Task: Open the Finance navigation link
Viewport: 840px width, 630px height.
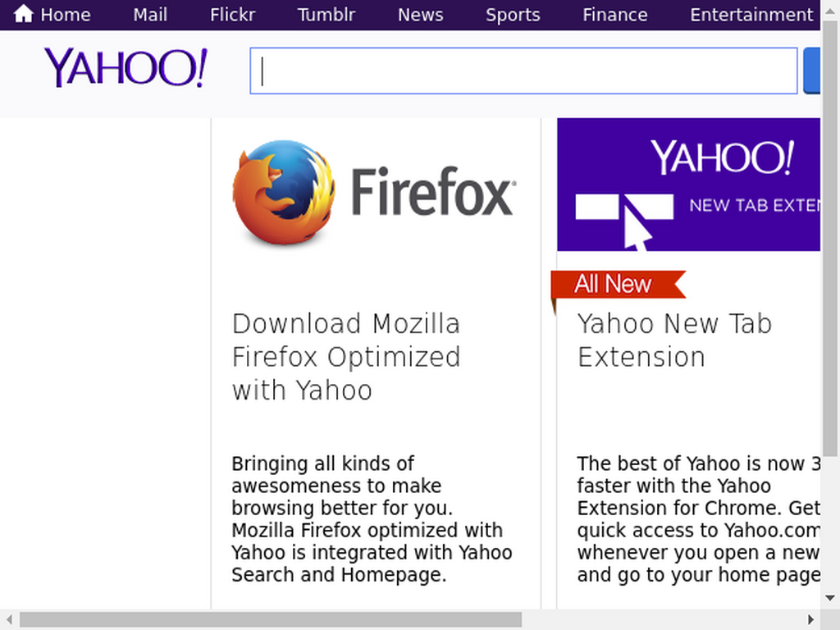Action: pos(615,15)
